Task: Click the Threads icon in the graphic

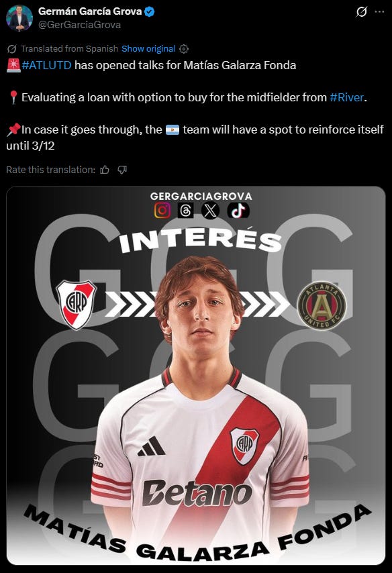Action: point(186,211)
